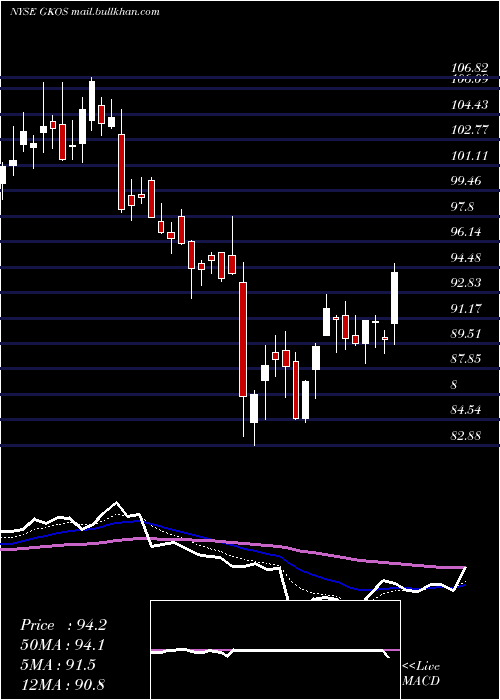This screenshot has height=700, width=500.
Task: Click the 99.46 price axis label
Action: click(466, 181)
